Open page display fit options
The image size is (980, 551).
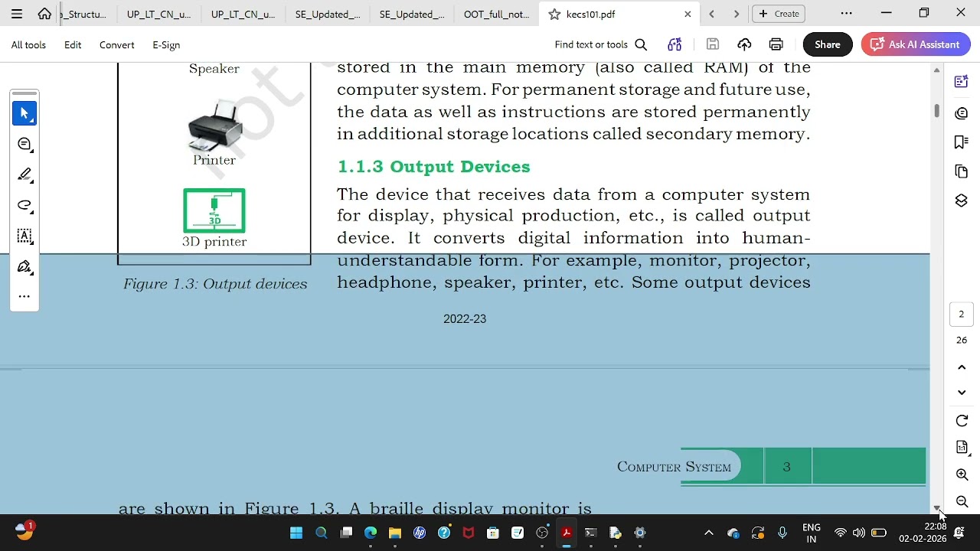[x=962, y=448]
